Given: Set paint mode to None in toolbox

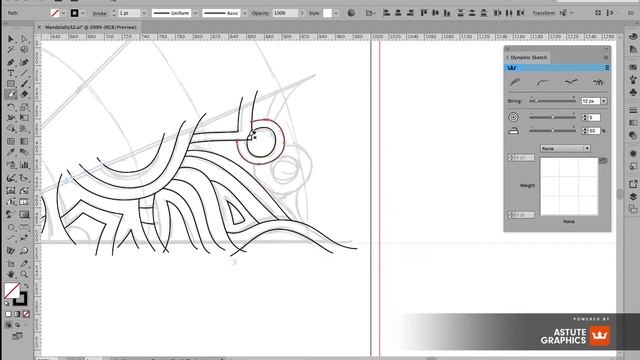Looking at the screenshot, I should [x=26, y=314].
